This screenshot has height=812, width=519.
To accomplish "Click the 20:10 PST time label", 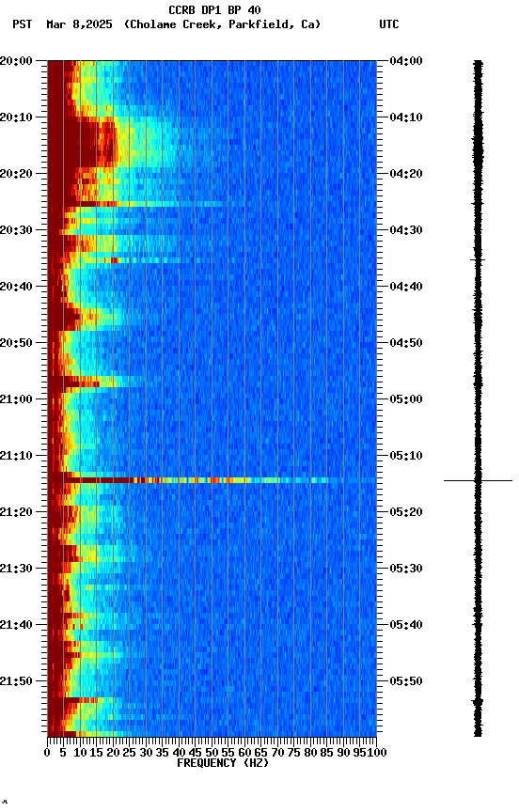I will click(16, 117).
